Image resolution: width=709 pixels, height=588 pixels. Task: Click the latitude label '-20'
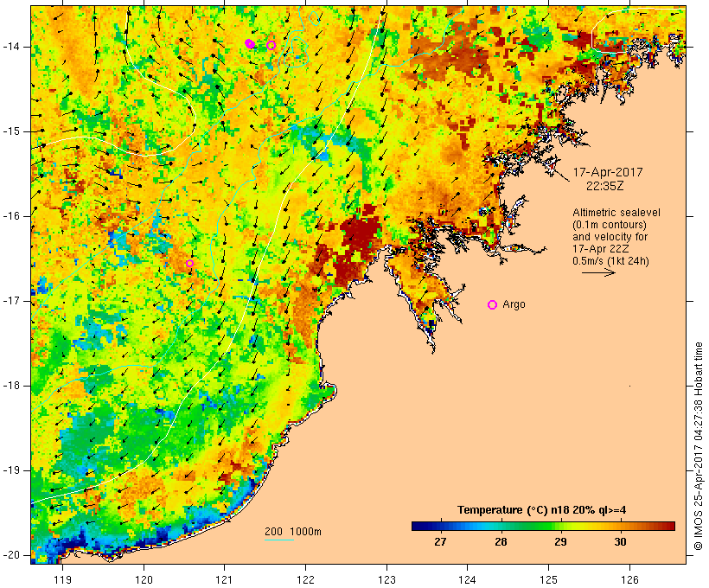coord(10,555)
